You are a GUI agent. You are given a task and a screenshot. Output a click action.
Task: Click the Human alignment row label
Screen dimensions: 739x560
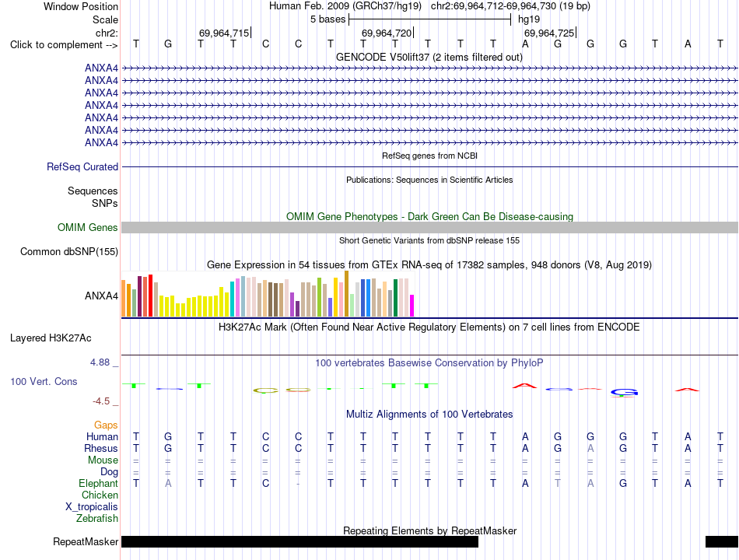102,436
